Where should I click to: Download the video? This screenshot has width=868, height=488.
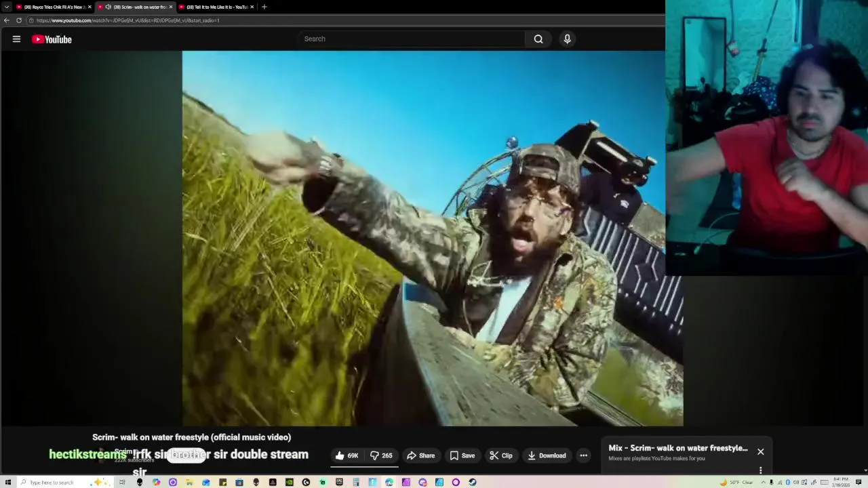[546, 455]
